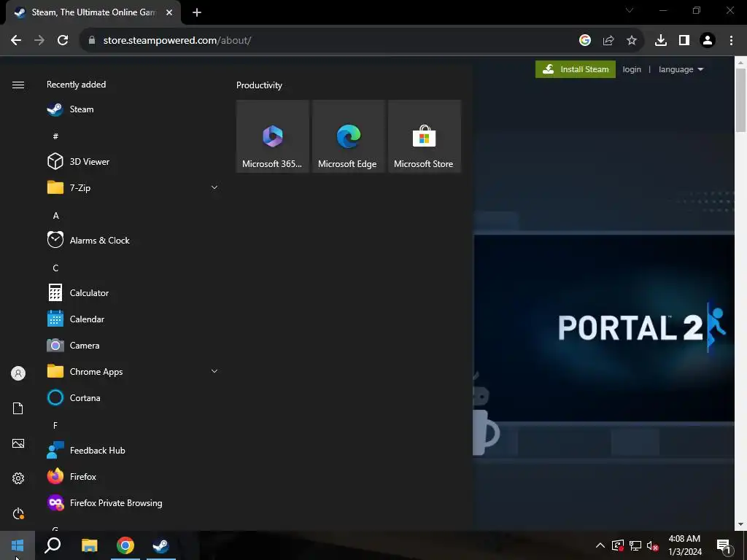Click the Recently added heading
The width and height of the screenshot is (747, 560).
click(x=76, y=85)
